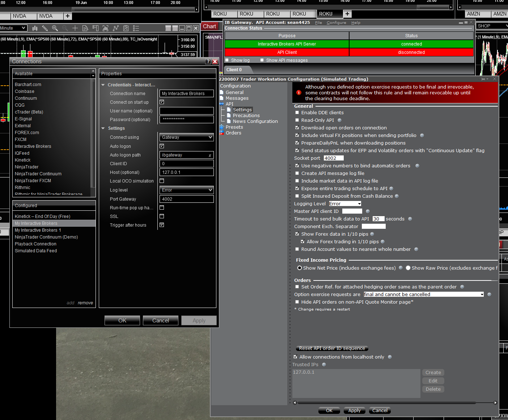508x420 pixels.
Task: Open the Minute interval dropdown on chart
Action: 13,28
